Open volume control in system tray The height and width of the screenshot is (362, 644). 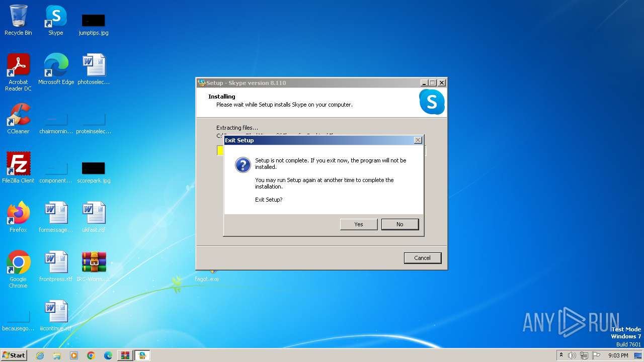click(572, 355)
